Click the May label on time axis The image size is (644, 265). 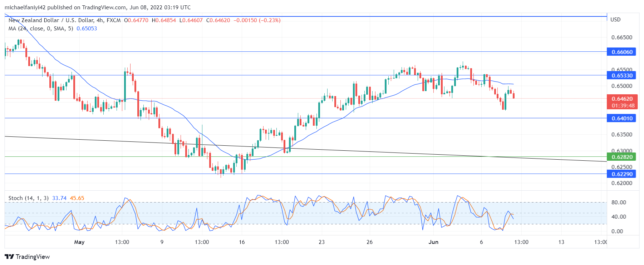79,242
